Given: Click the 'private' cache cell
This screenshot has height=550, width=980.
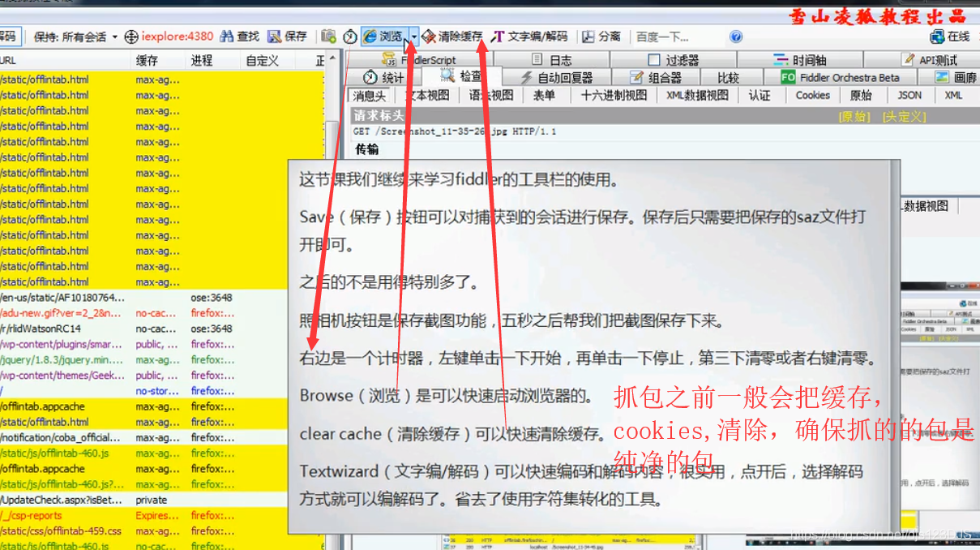Looking at the screenshot, I should tap(152, 500).
